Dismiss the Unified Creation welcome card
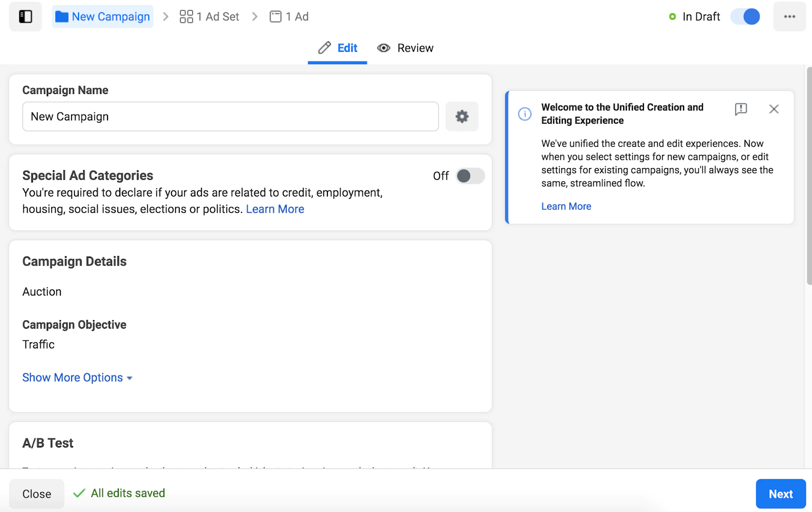The height and width of the screenshot is (512, 812). [773, 109]
